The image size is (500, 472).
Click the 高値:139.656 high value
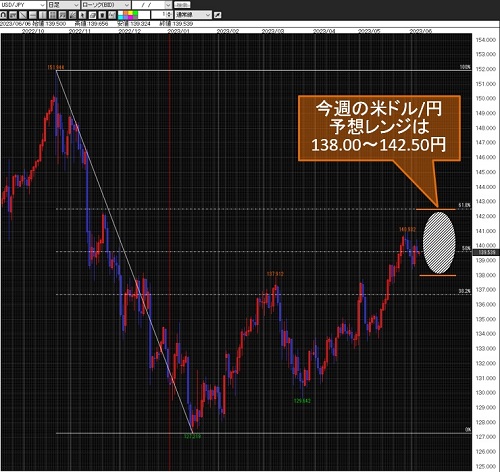92,24
